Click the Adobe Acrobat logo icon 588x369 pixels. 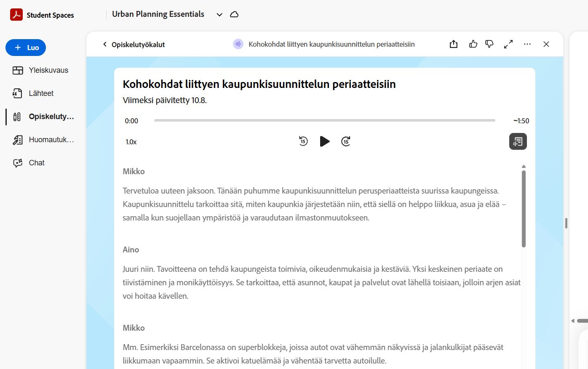coord(16,15)
